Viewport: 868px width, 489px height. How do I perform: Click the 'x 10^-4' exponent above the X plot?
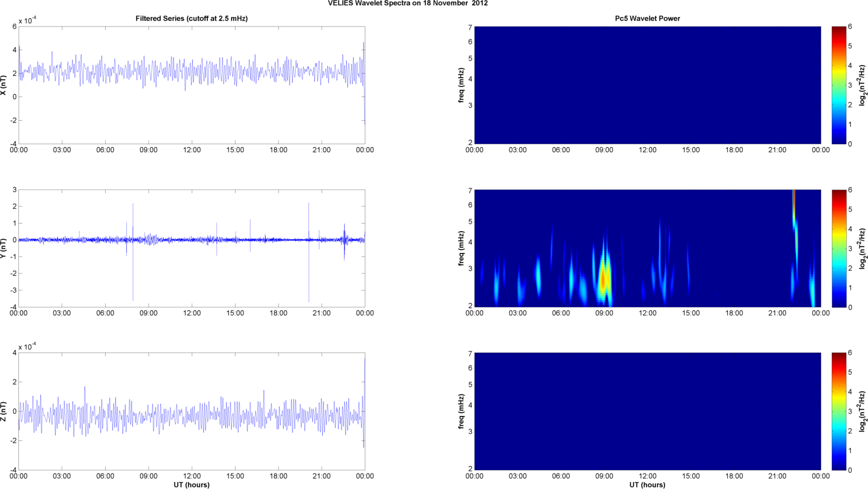tap(28, 21)
